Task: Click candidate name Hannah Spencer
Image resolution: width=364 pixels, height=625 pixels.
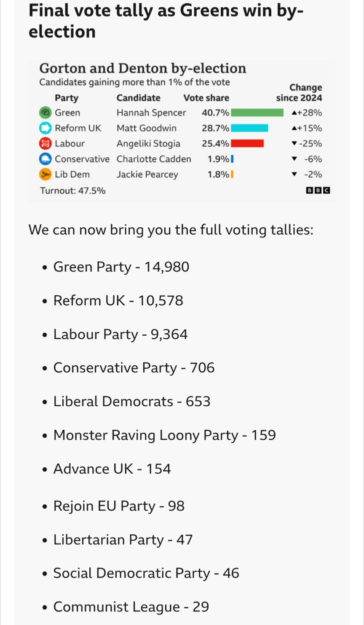Action: tap(151, 113)
